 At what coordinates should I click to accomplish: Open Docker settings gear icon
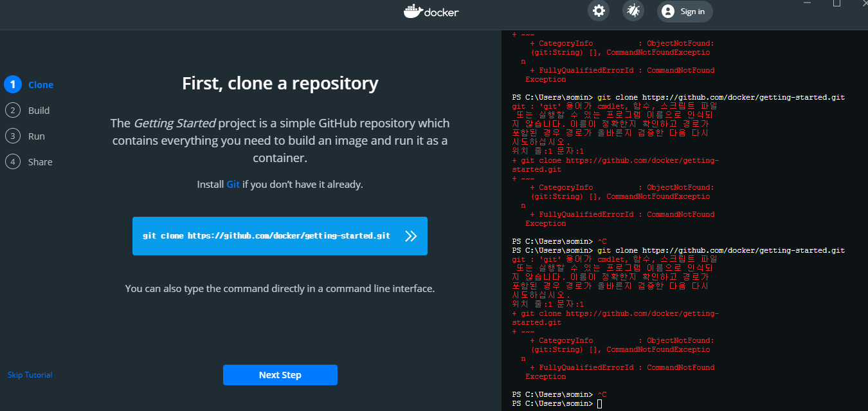(x=599, y=11)
